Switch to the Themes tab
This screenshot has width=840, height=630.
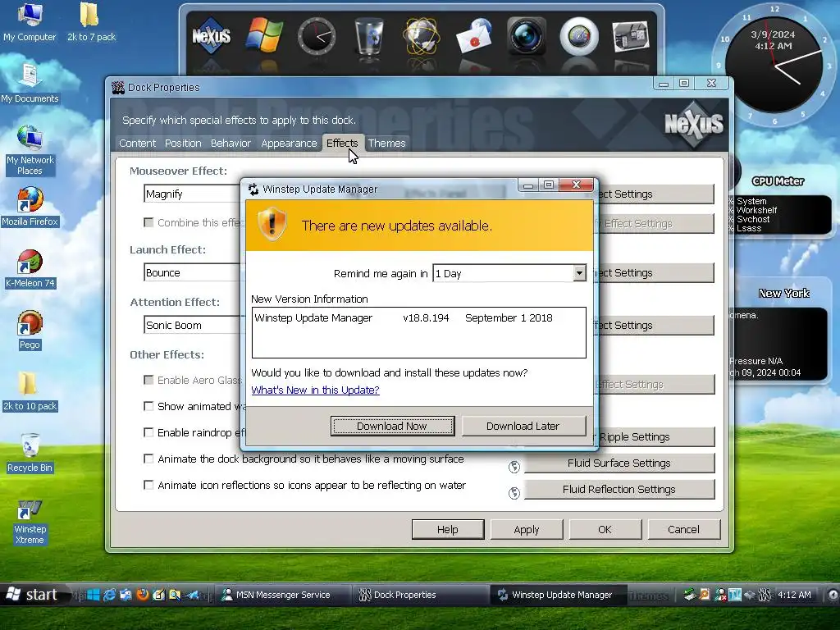click(x=387, y=143)
